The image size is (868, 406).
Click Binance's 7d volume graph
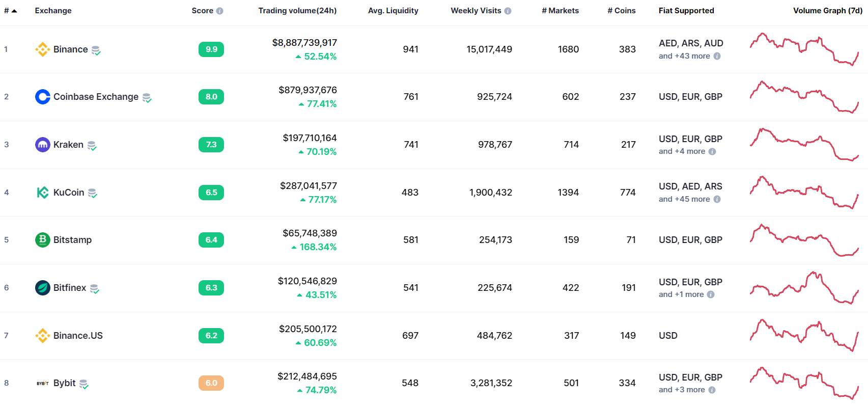pos(804,49)
